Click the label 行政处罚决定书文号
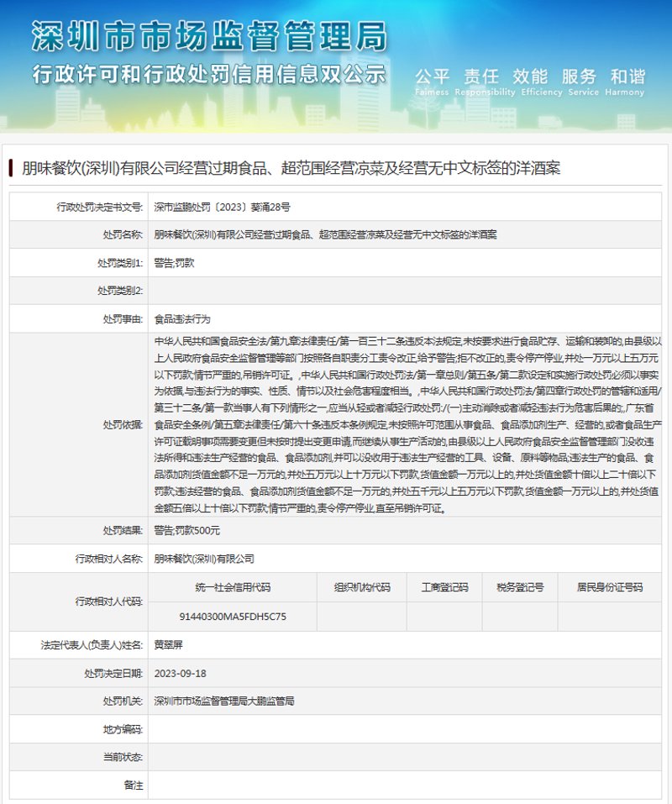Viewport: 672px width, 804px height. pos(99,208)
